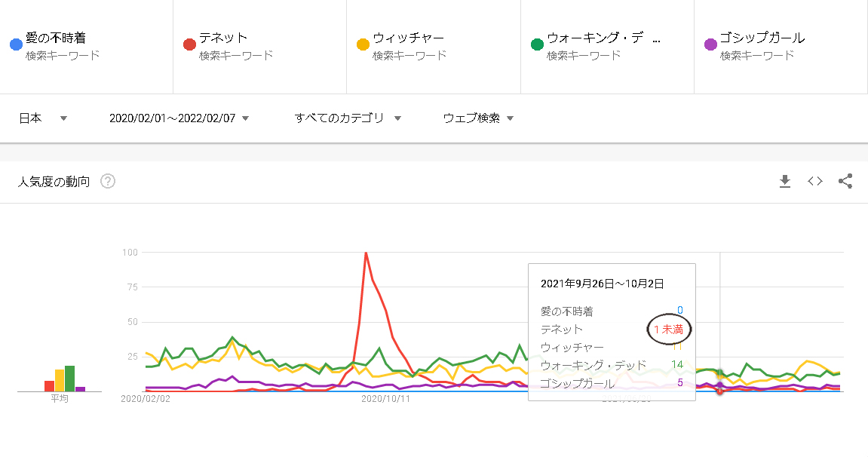The image size is (868, 457).
Task: Open the 日本 region dropdown
Action: [43, 118]
